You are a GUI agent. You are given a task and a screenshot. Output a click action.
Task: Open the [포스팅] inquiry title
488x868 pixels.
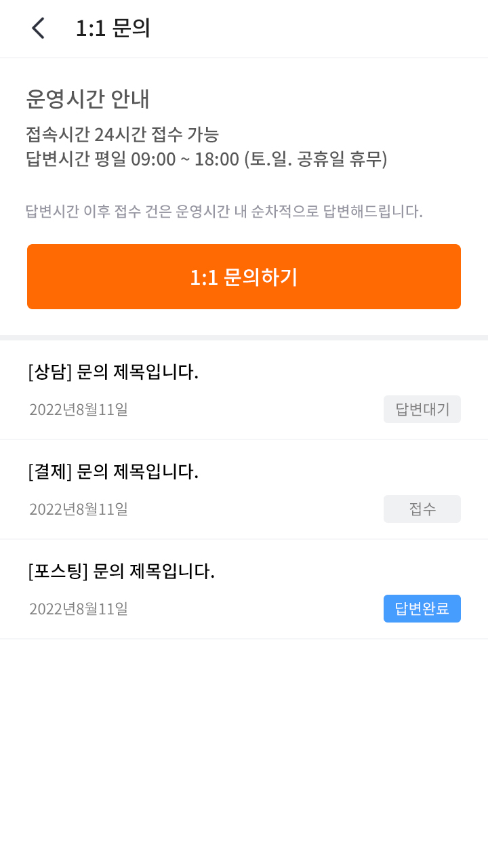121,571
